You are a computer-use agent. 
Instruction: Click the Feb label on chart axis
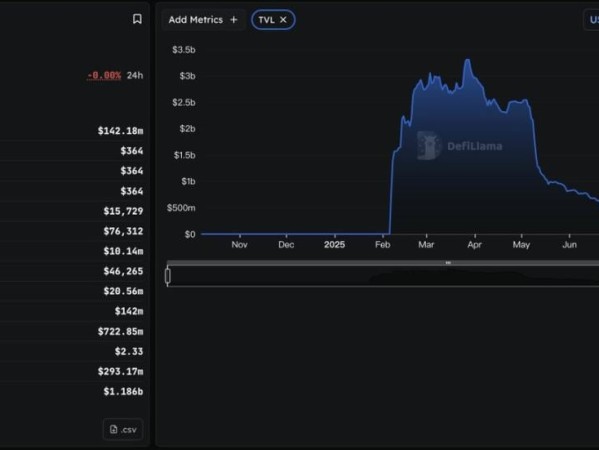click(x=382, y=245)
